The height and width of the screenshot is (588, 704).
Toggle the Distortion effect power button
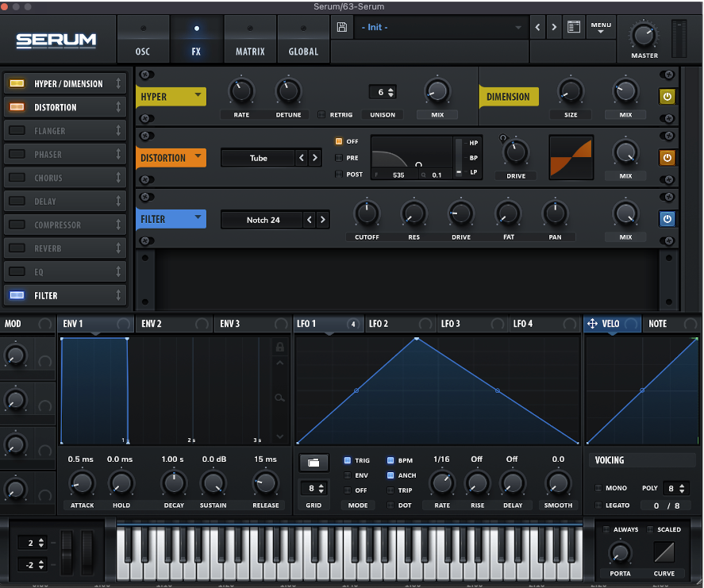coord(667,158)
